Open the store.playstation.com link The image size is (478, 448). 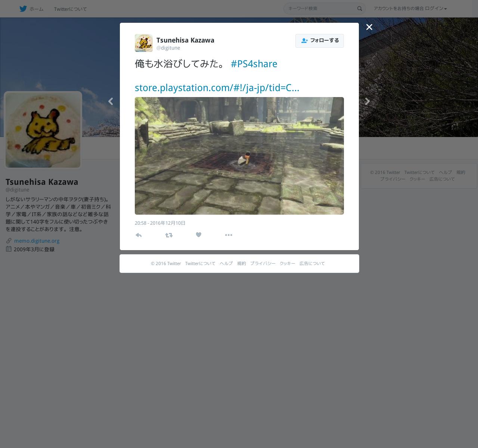217,88
